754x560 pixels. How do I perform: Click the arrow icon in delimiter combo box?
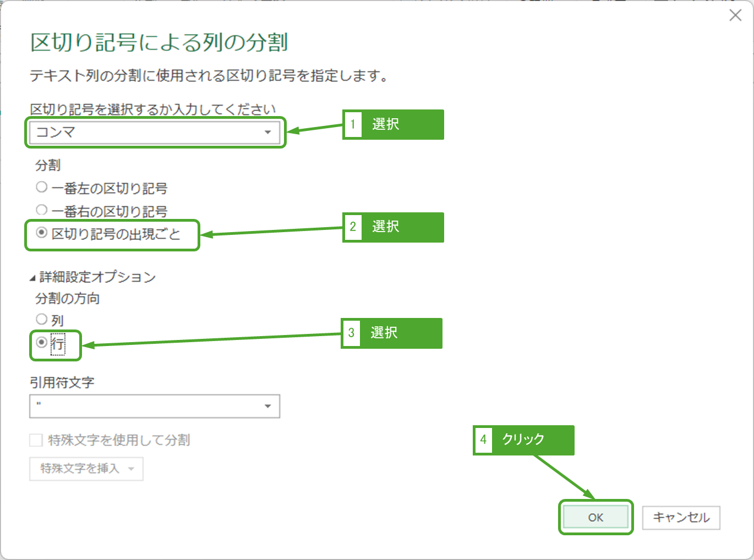267,132
